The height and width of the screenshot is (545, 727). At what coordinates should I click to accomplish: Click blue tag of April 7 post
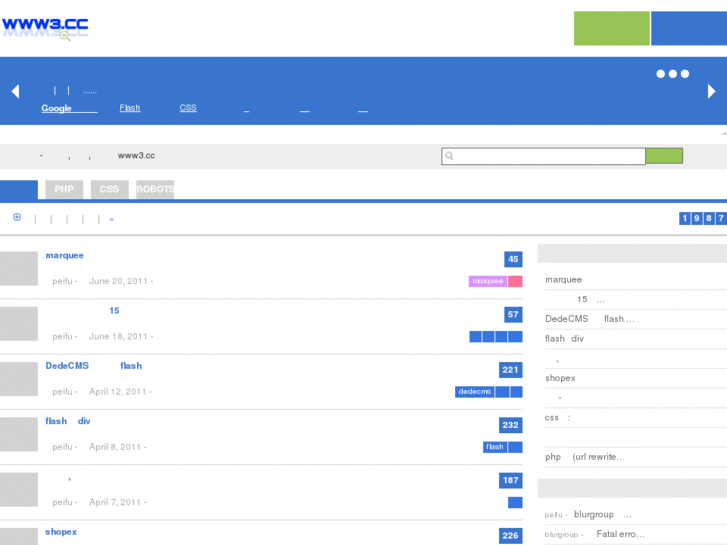[515, 502]
